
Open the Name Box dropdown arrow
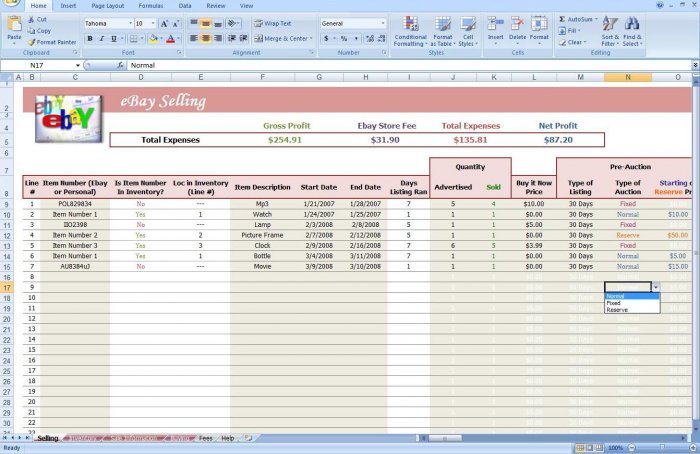coord(78,66)
